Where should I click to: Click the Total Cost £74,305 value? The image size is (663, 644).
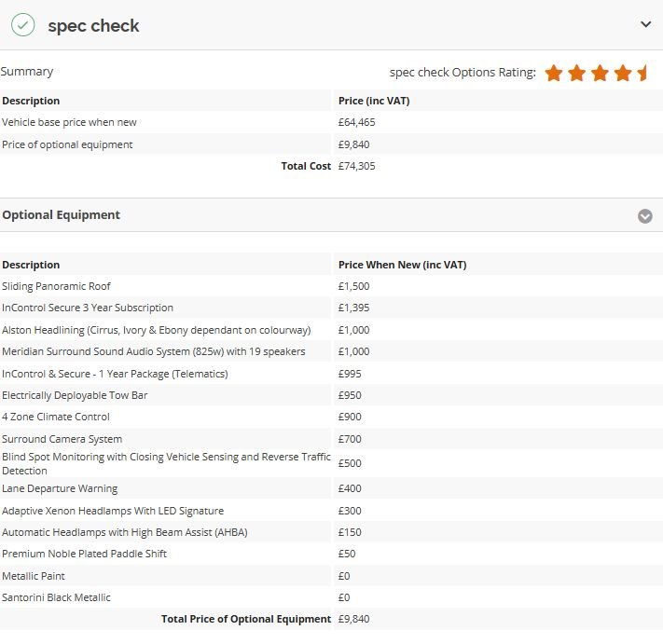357,166
